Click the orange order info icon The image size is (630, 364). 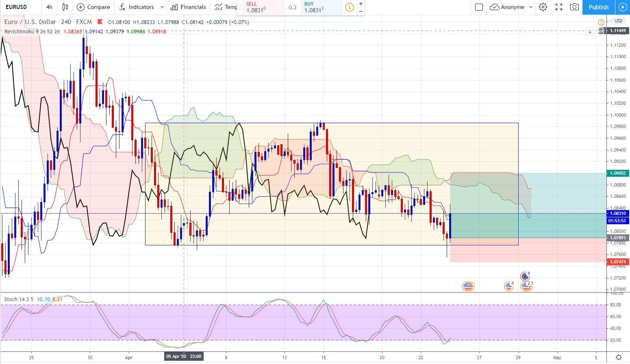(349, 7)
